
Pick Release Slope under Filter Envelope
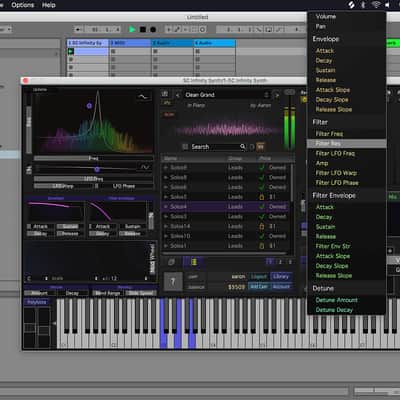334,275
